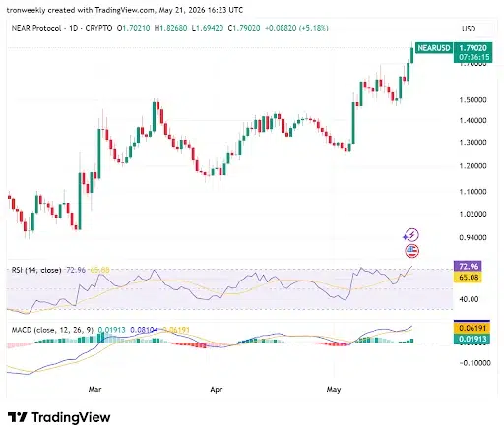Click the -0.10000 MACD axis label
This screenshot has width=504, height=437.
pyautogui.click(x=475, y=363)
